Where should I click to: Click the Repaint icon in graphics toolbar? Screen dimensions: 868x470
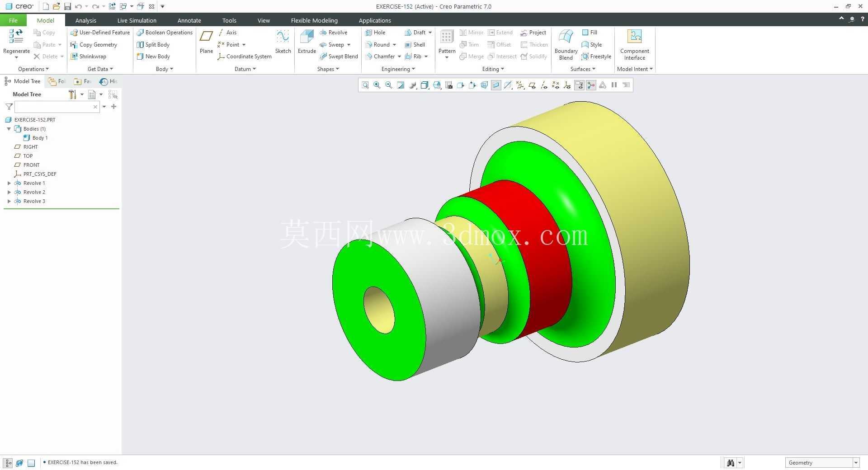pos(401,85)
